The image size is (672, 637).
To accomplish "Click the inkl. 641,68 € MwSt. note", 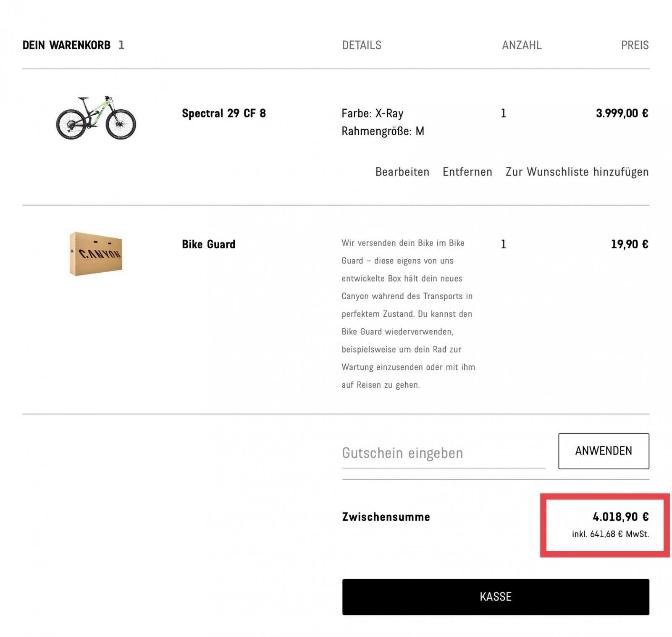I will point(610,534).
